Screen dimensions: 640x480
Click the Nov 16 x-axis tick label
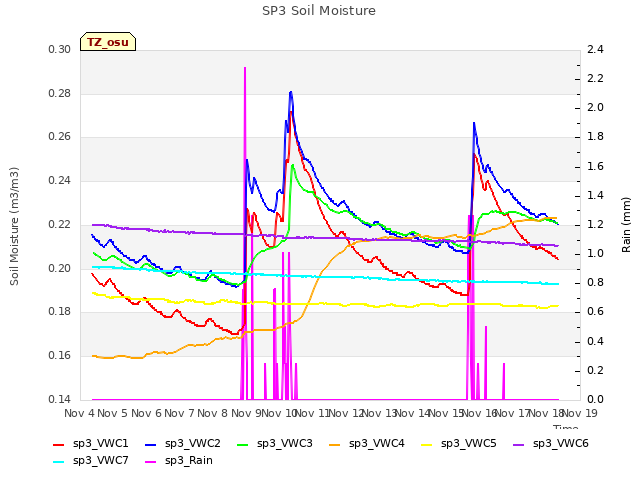480,413
